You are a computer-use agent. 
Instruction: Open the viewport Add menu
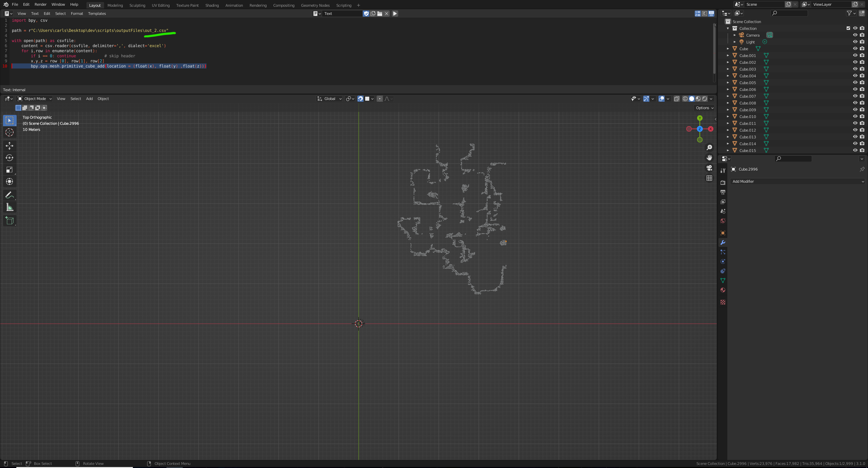click(89, 99)
